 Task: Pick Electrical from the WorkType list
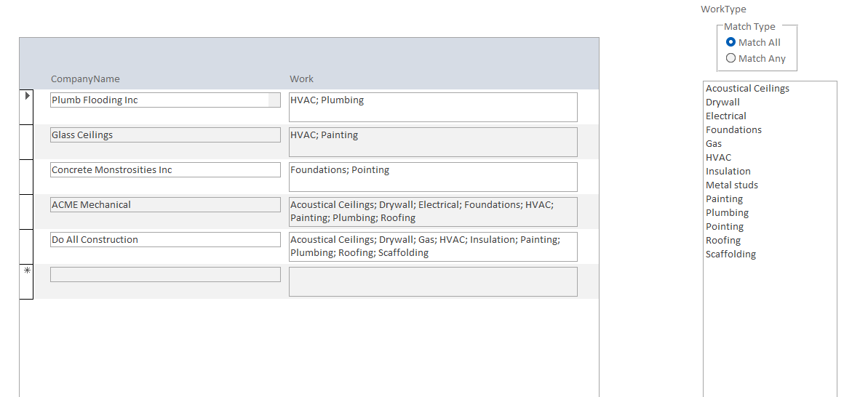(x=725, y=116)
